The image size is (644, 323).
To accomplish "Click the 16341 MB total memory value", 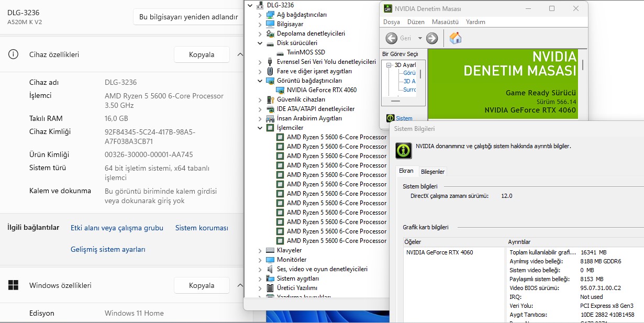I will click(593, 252).
